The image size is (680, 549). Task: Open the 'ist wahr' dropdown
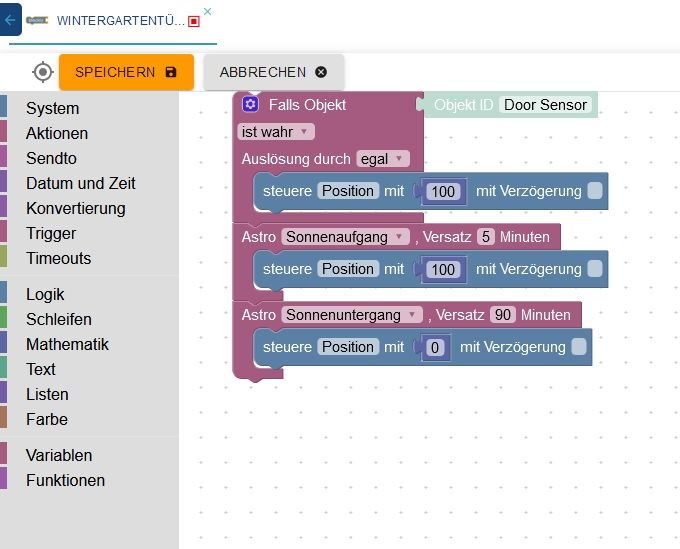(x=277, y=132)
